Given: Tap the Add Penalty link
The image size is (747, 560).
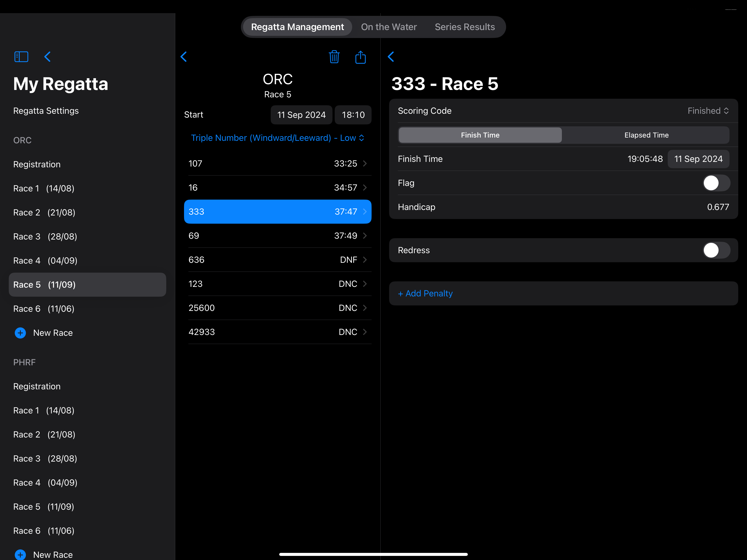Looking at the screenshot, I should pos(425,293).
